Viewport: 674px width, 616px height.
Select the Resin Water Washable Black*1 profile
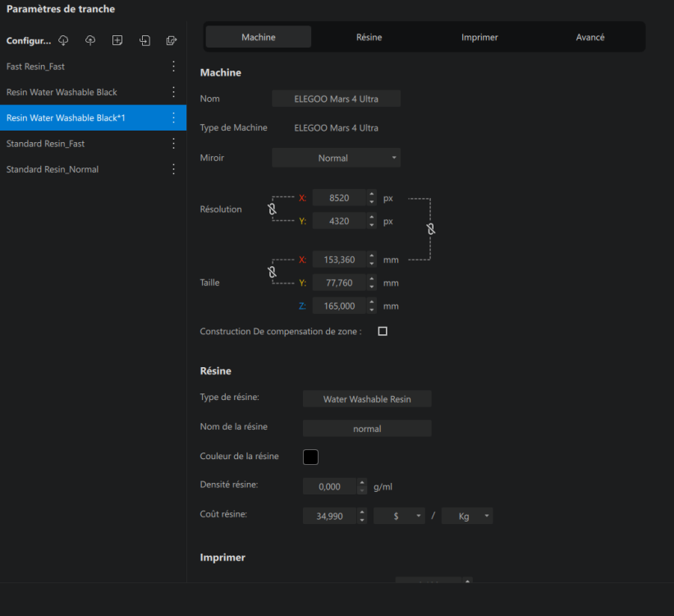pos(93,118)
